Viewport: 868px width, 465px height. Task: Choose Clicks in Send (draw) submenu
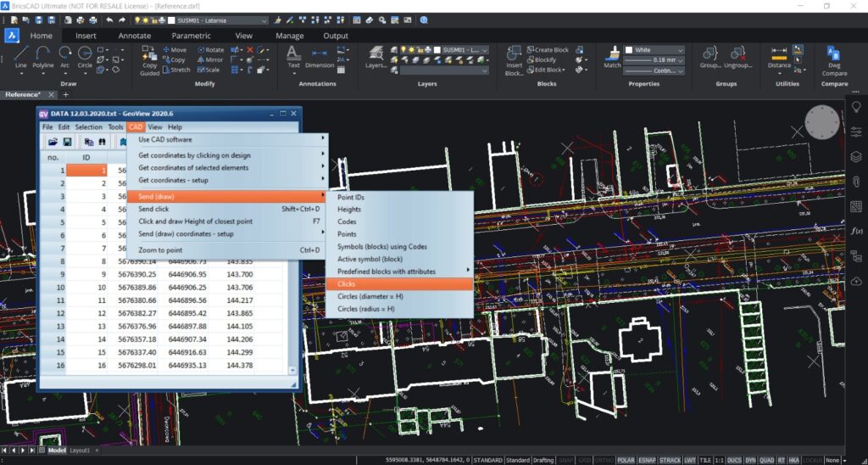(x=399, y=283)
